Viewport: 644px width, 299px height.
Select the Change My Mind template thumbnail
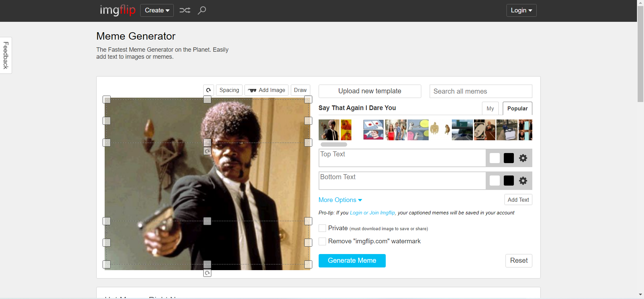pyautogui.click(x=507, y=130)
